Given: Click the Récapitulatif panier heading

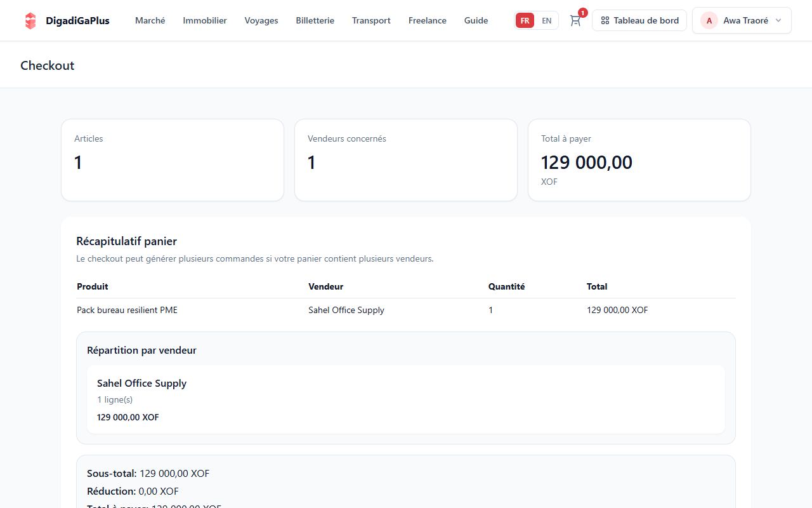Looking at the screenshot, I should [126, 241].
